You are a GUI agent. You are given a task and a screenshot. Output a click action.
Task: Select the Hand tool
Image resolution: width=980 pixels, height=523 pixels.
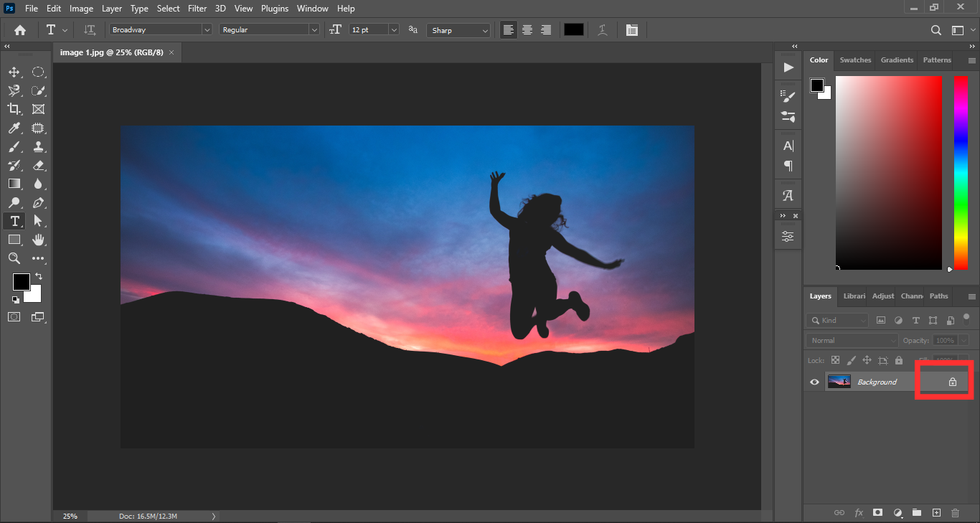tap(38, 240)
